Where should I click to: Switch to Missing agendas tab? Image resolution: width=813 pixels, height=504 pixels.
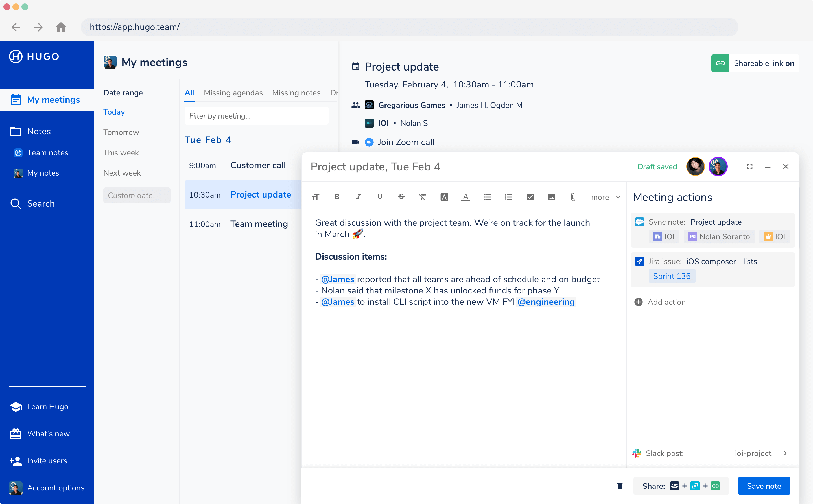[x=233, y=93]
